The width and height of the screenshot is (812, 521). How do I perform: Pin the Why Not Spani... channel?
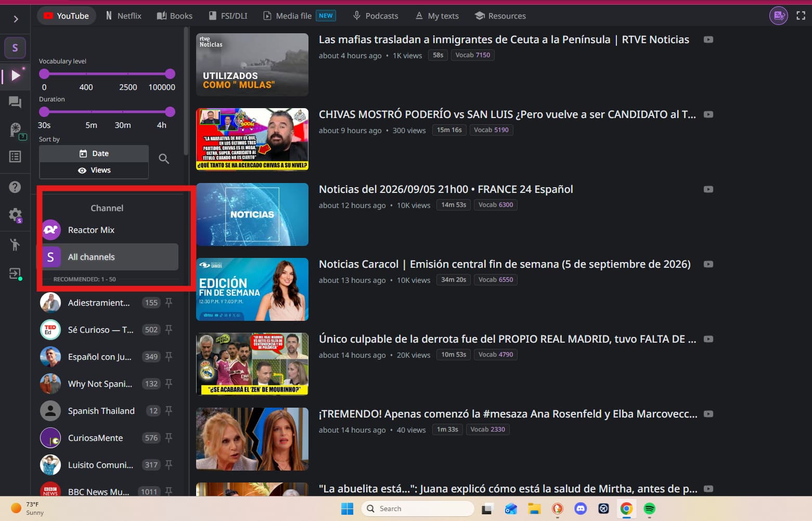(x=169, y=384)
